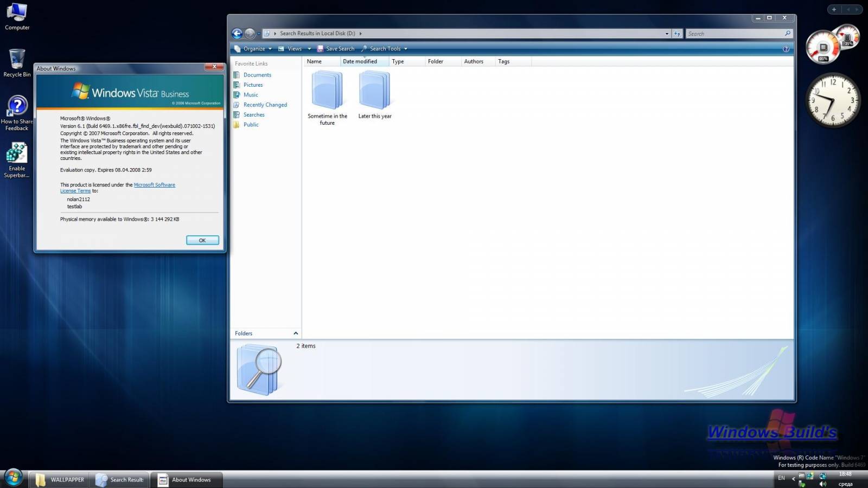The image size is (868, 488).
Task: Expand hidden tray icons arrow
Action: click(x=794, y=478)
